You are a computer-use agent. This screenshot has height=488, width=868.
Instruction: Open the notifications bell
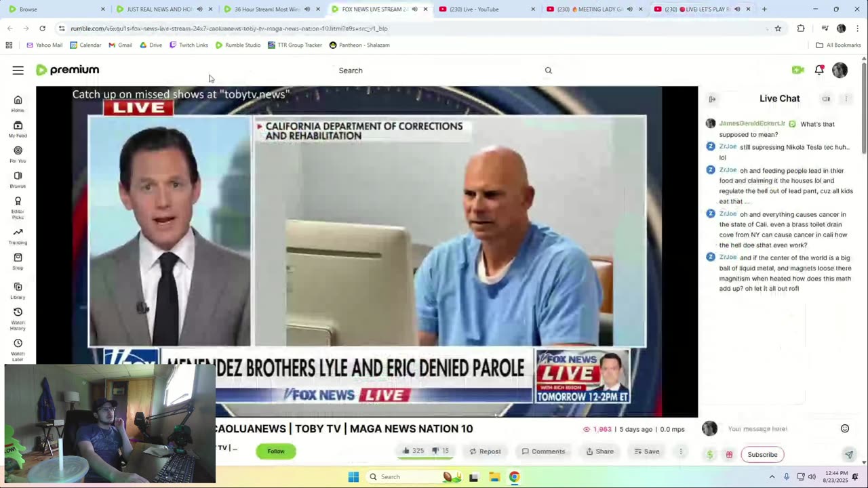point(819,70)
